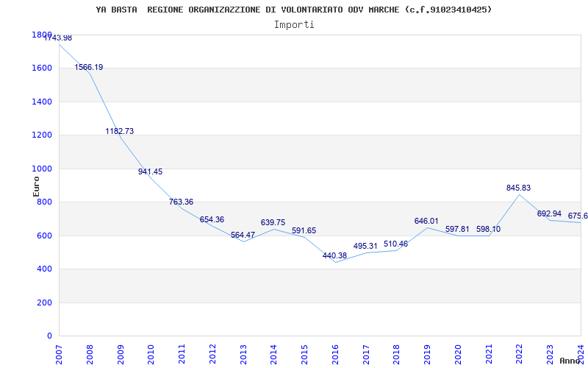Click the 639.75 data label

273,223
